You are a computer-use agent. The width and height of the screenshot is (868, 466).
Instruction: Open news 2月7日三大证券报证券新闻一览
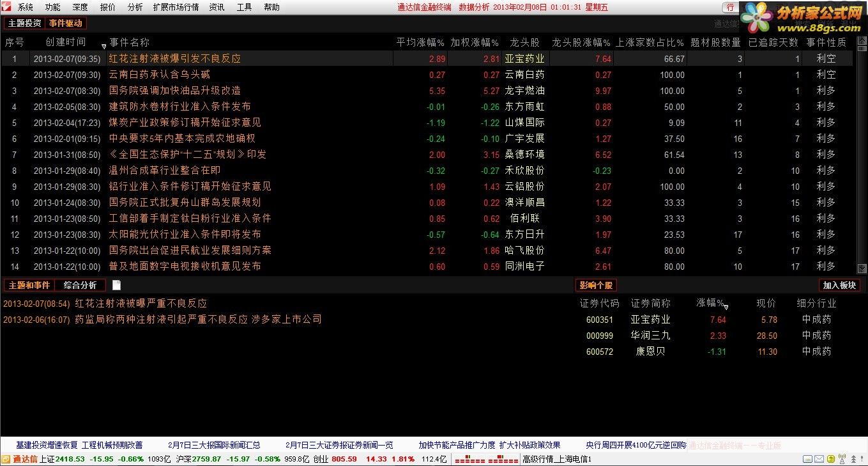(x=339, y=445)
